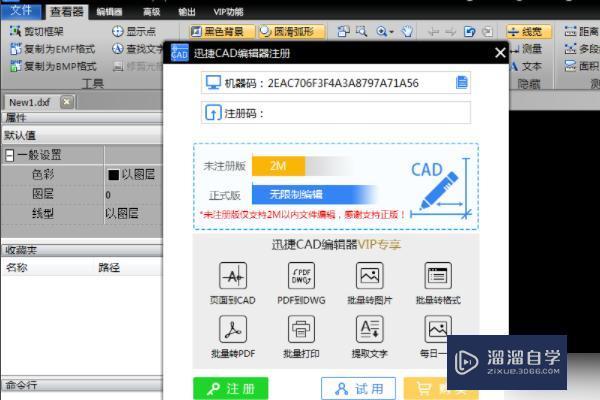Click the 试用 trial button
600x400 pixels.
359,389
